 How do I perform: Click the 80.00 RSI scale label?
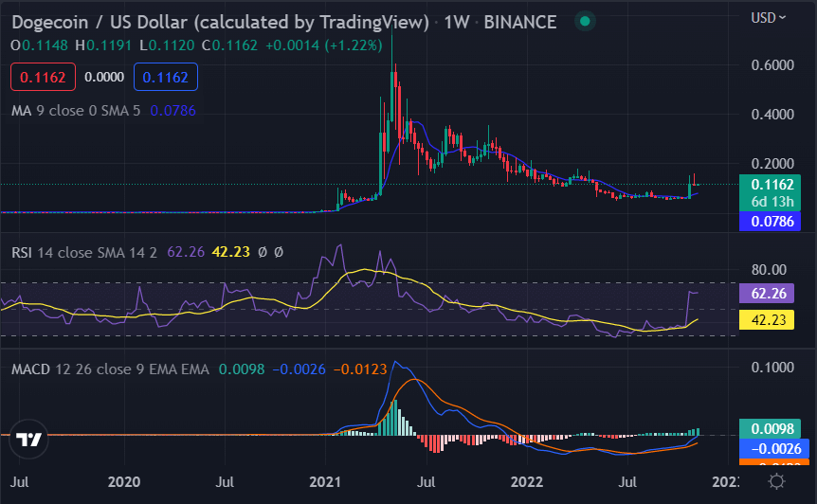click(769, 270)
